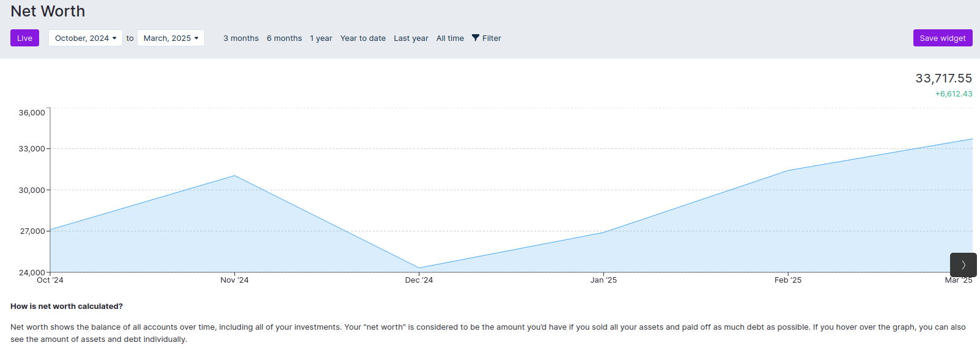Select the Feb '25 data point on chart

click(788, 170)
